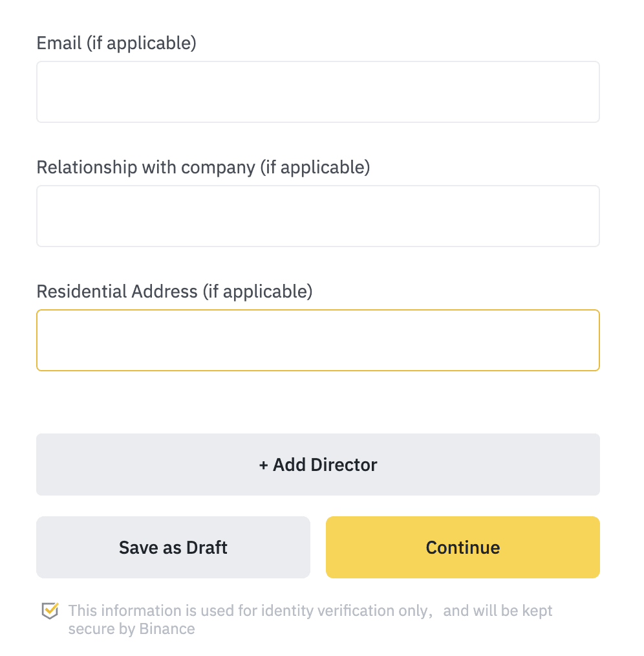Add another director with Add Director button
This screenshot has height=656, width=644.
point(318,465)
